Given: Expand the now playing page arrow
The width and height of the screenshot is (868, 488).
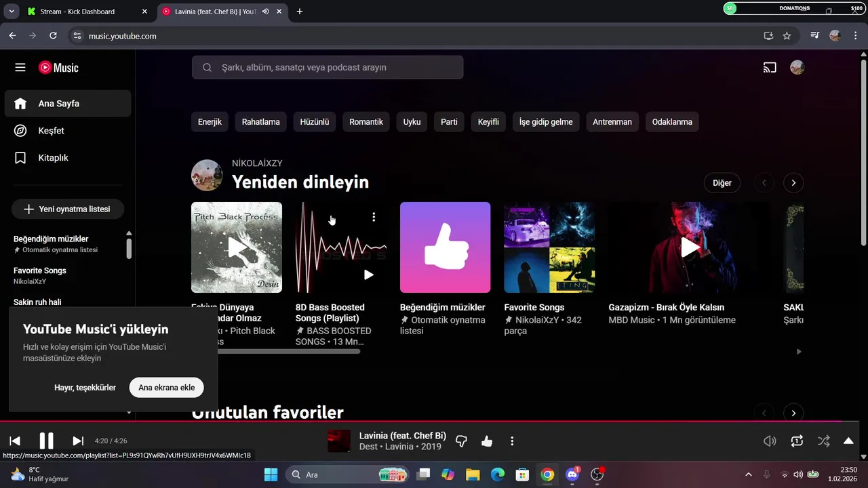Looking at the screenshot, I should click(848, 441).
